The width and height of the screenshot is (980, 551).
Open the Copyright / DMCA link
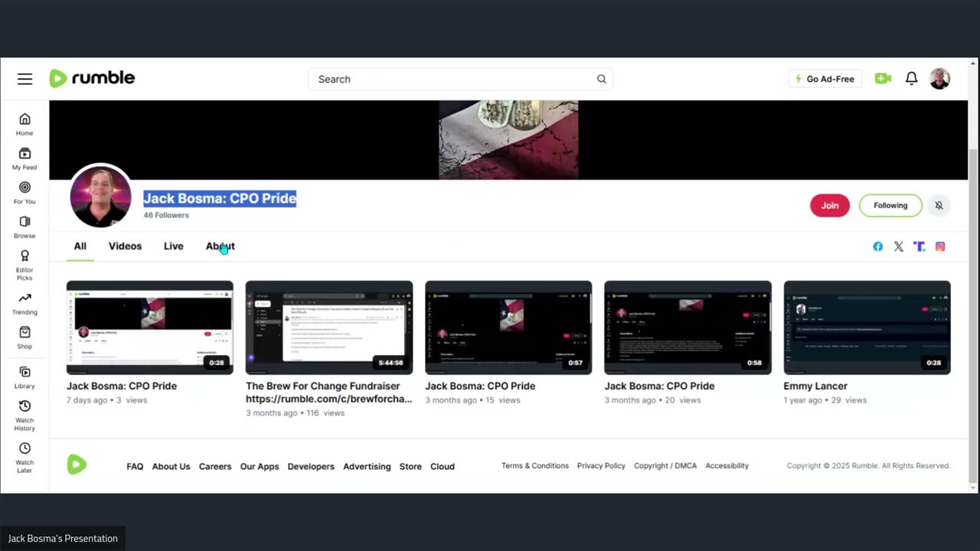coord(665,465)
